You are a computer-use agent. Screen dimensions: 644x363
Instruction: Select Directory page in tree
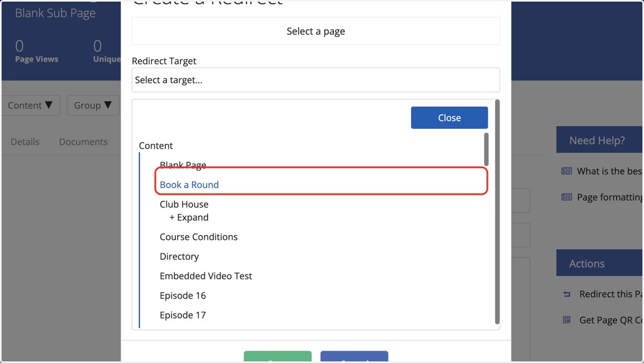pos(179,256)
